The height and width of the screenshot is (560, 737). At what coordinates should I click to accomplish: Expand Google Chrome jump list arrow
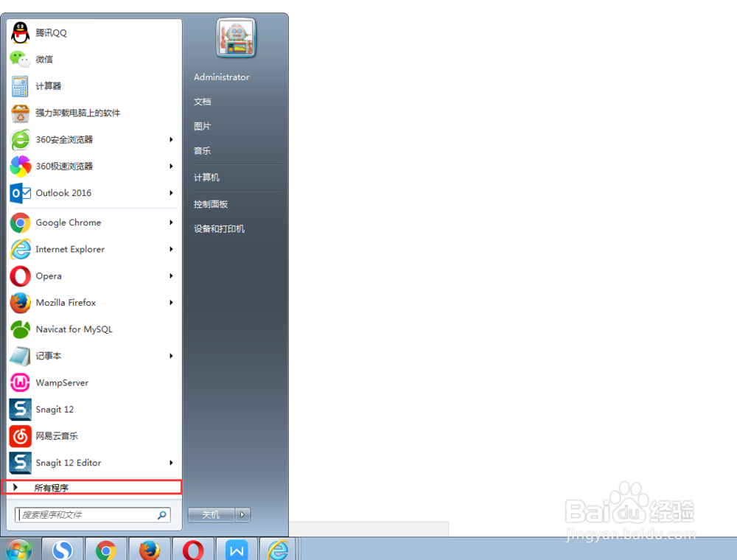coord(172,223)
